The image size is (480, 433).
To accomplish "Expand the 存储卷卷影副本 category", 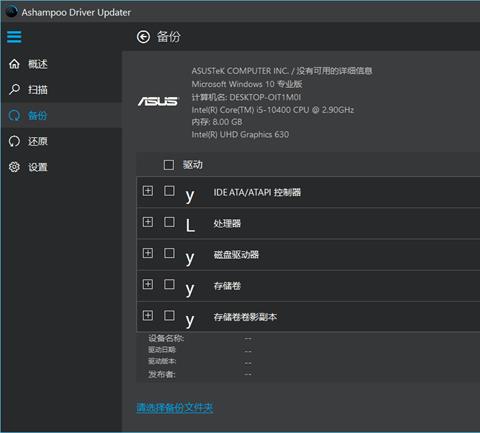I will (x=148, y=315).
